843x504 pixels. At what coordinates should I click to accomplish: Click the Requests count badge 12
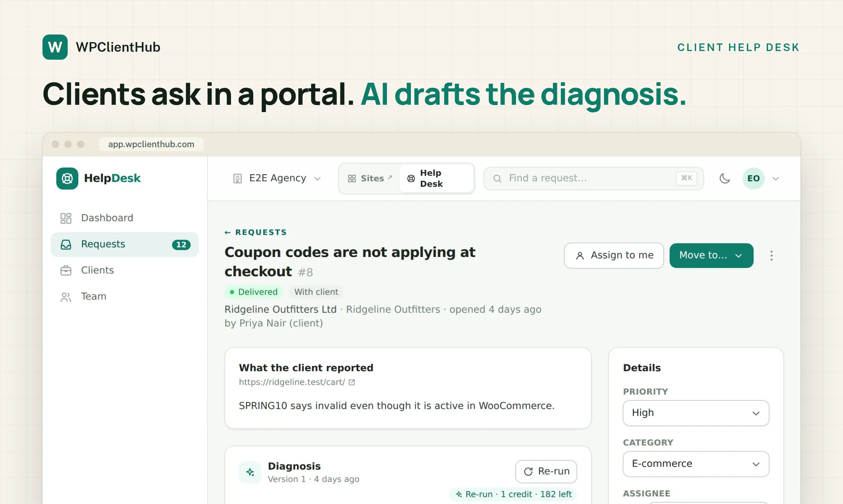tap(181, 244)
